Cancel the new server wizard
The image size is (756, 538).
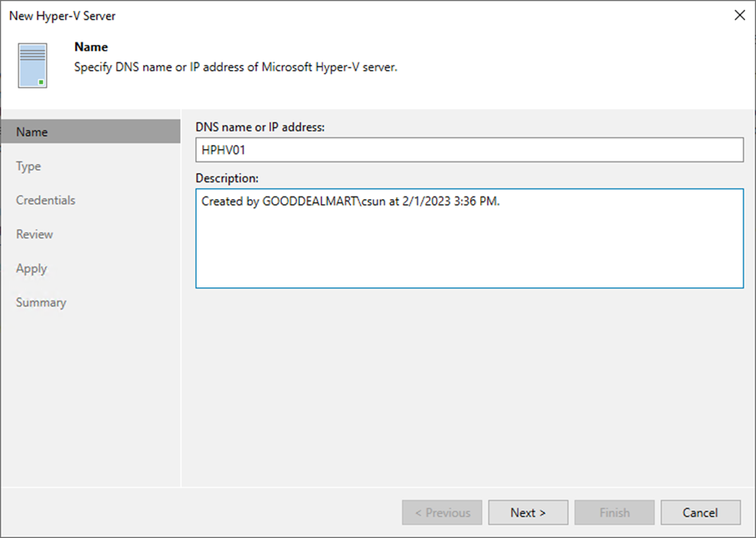tap(700, 512)
